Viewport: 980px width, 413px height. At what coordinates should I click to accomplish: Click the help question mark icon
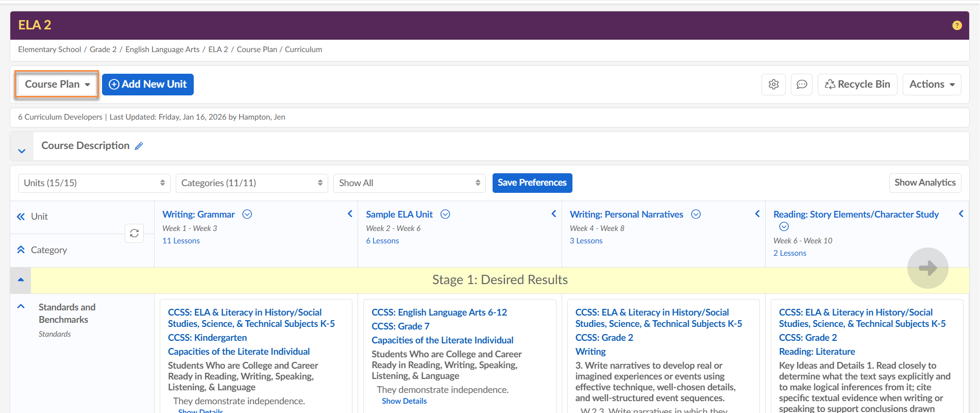(x=957, y=25)
